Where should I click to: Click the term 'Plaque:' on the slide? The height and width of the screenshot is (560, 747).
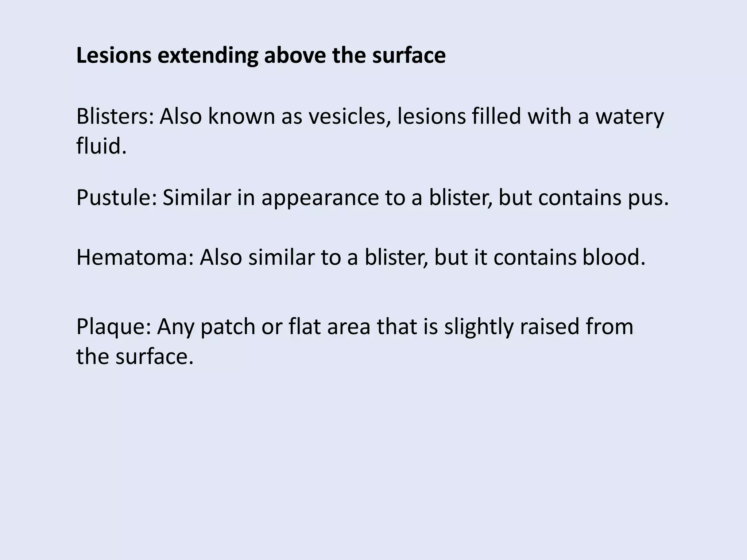[x=114, y=326]
